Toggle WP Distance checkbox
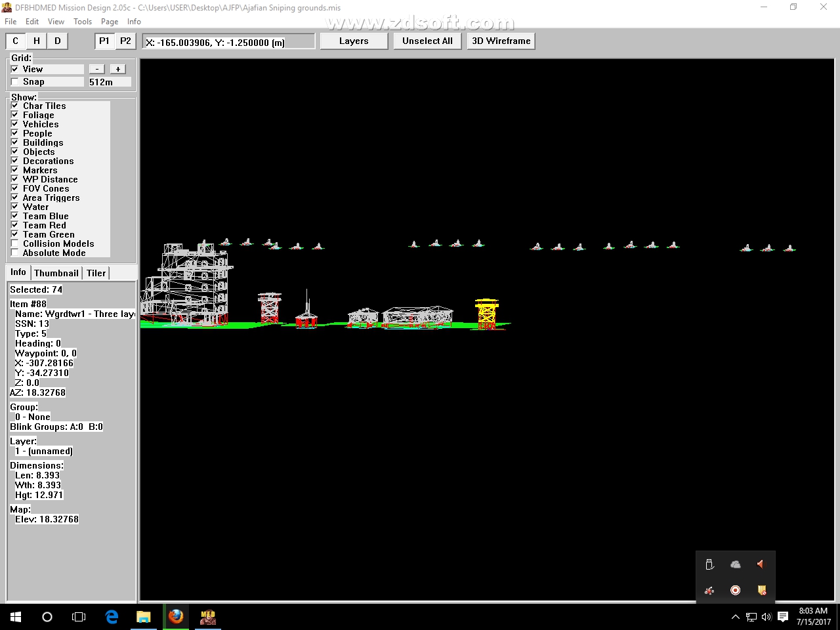 coord(15,179)
